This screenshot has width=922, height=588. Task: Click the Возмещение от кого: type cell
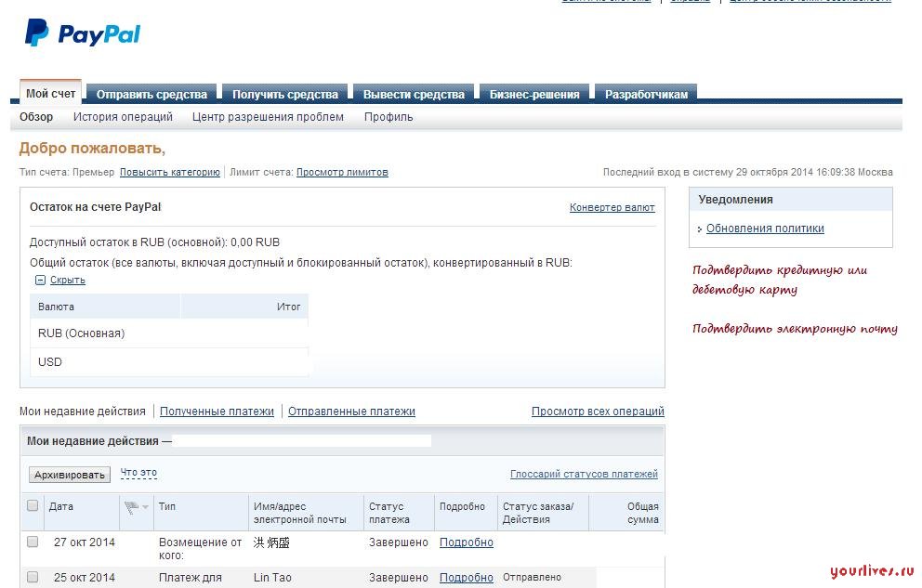click(x=200, y=549)
